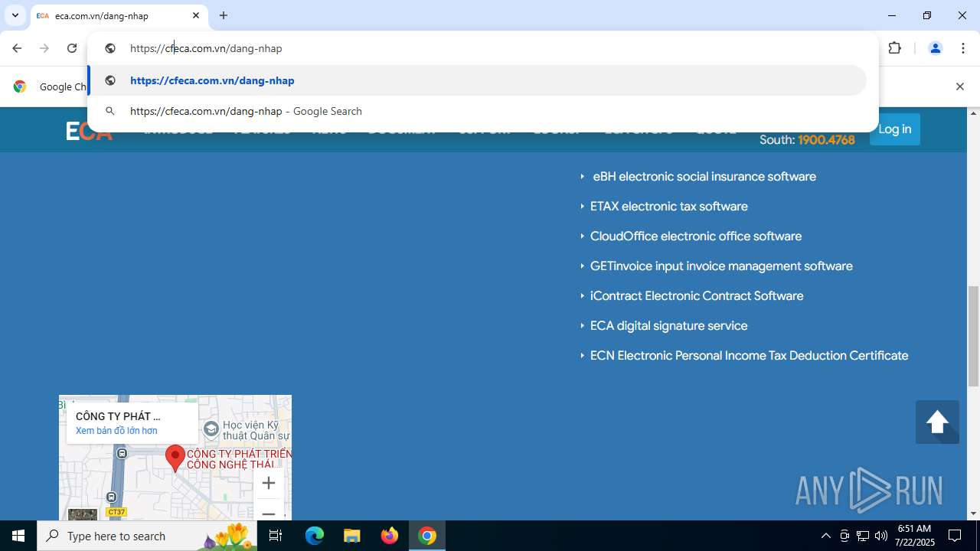Open ECN Electronic Personal Income Tax Deduction Certificate
This screenshot has width=980, height=551.
(749, 356)
